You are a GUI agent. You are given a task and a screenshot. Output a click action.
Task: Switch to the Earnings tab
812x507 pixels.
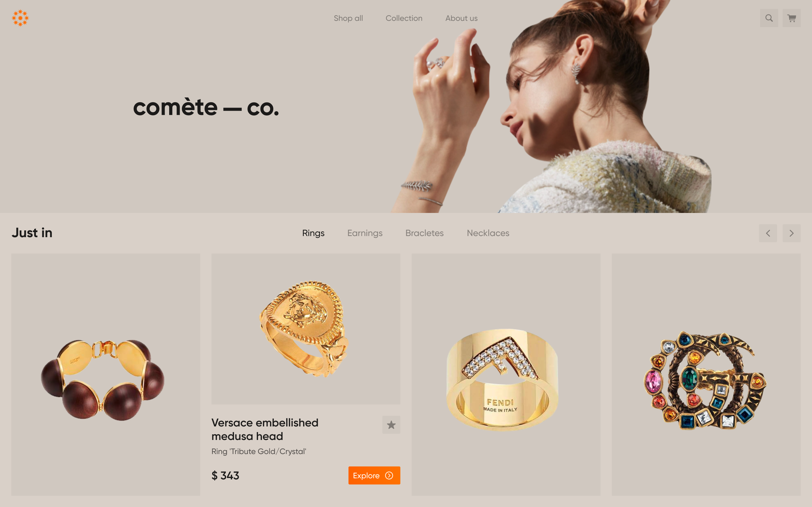point(365,233)
